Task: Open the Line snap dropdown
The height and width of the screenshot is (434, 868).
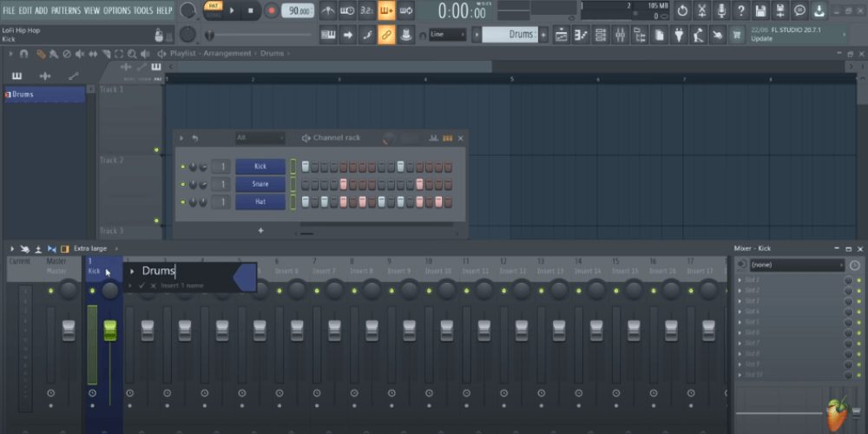Action: click(448, 35)
